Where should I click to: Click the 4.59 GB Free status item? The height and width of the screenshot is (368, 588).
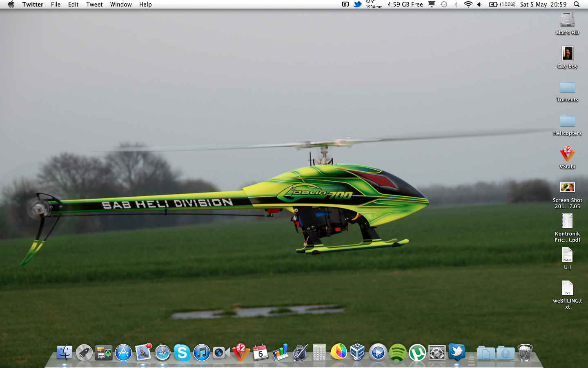(x=405, y=4)
